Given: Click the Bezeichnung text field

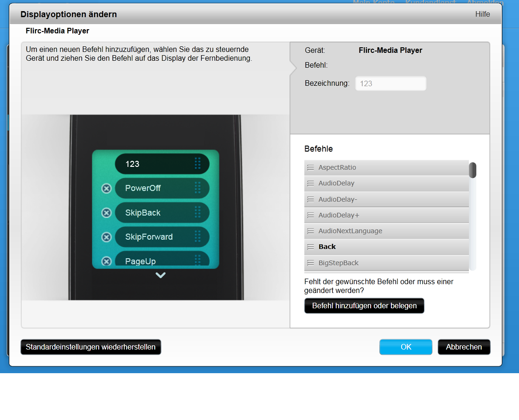Looking at the screenshot, I should click(x=391, y=83).
